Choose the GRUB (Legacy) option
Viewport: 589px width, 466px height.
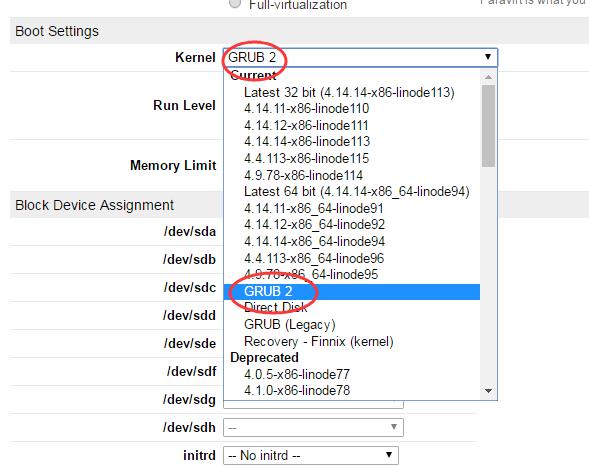tap(352, 324)
